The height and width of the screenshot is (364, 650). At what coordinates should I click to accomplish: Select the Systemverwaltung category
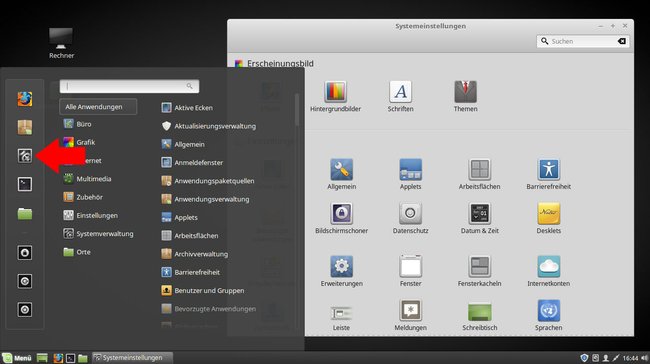tap(98, 233)
